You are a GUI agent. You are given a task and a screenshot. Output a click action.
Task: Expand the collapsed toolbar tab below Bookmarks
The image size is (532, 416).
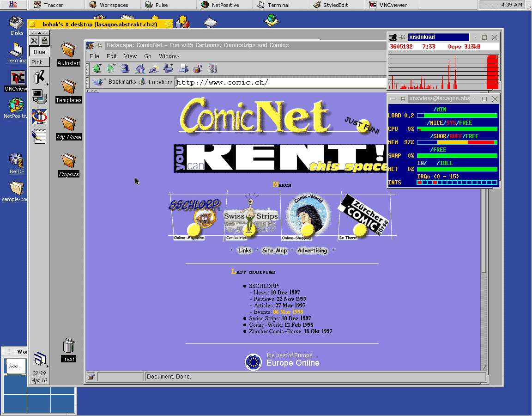pos(93,91)
